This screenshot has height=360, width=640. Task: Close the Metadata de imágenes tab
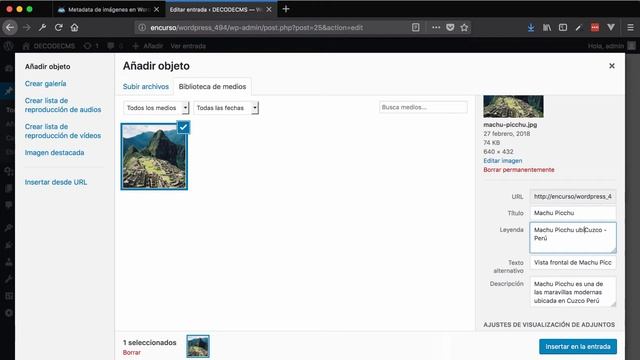click(156, 9)
